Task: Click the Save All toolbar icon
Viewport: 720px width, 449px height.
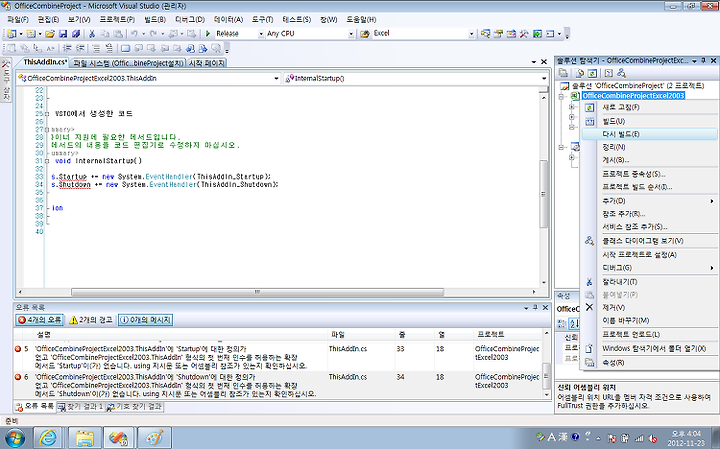Action: click(x=76, y=34)
